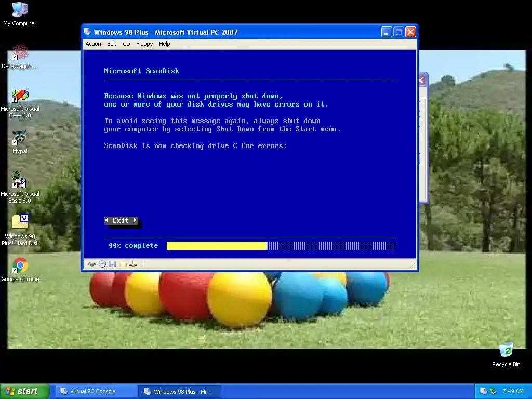Click the shared folder icon in Virtual PC status bar
The height and width of the screenshot is (399, 532).
click(123, 264)
